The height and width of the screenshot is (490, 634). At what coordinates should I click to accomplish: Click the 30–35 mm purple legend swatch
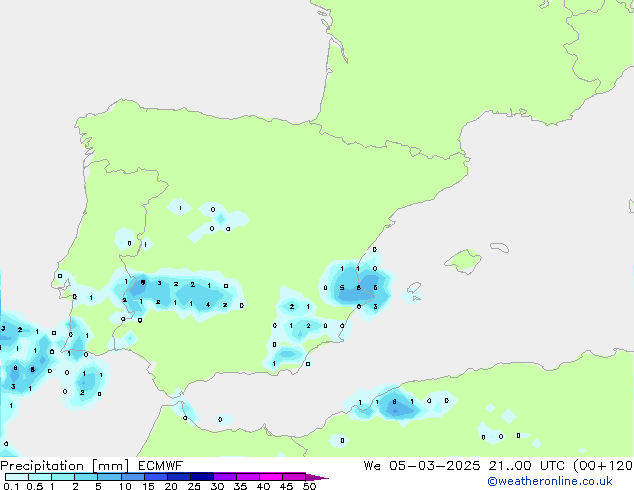(224, 477)
